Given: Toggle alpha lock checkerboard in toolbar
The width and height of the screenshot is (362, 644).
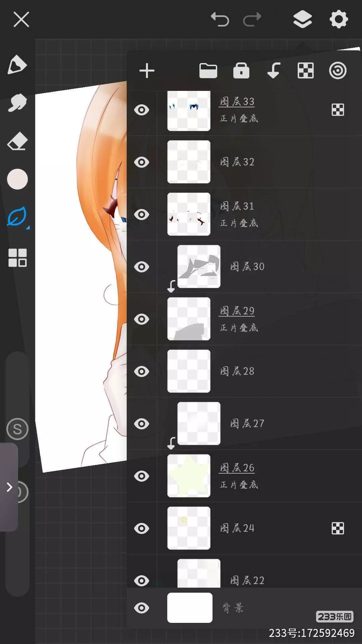Looking at the screenshot, I should 306,71.
